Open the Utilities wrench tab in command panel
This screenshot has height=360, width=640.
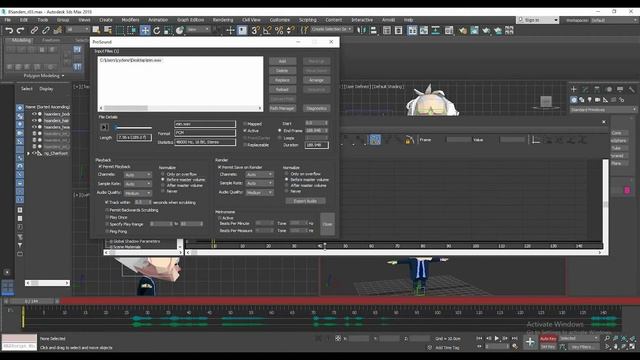point(631,89)
